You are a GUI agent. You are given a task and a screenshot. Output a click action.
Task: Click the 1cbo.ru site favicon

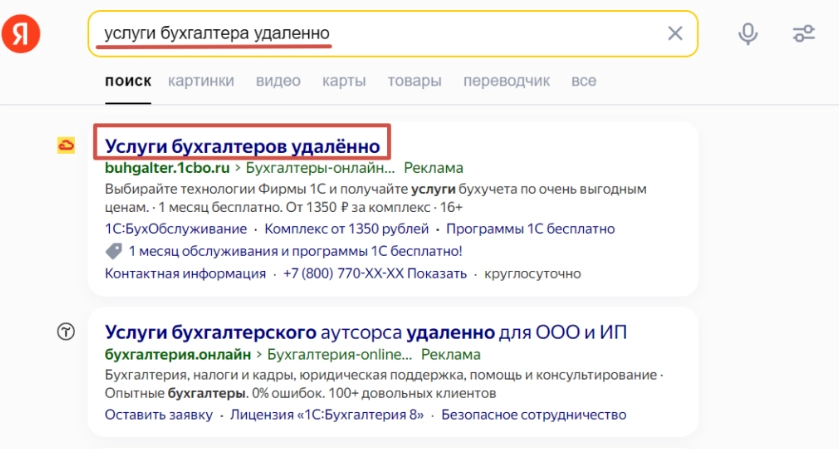click(x=66, y=146)
